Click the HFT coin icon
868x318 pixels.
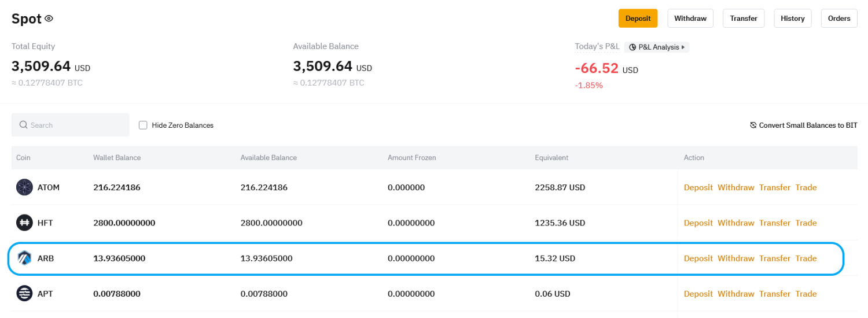pos(24,223)
